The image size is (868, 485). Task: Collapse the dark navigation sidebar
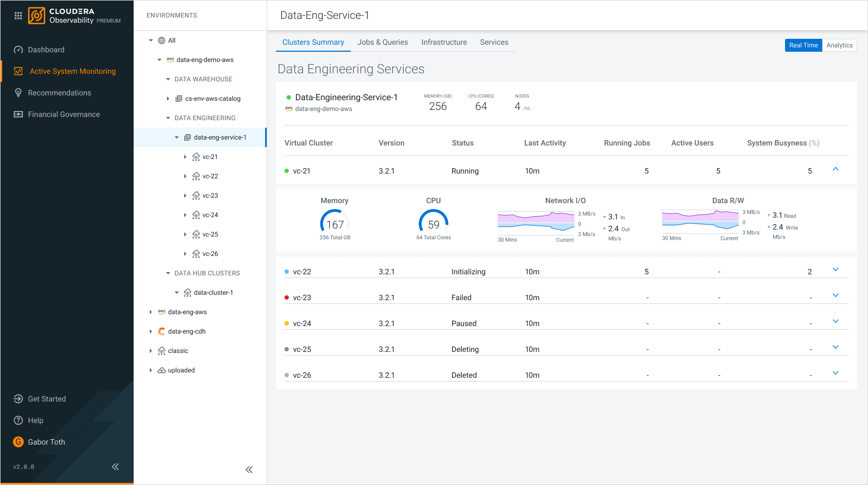coord(115,467)
